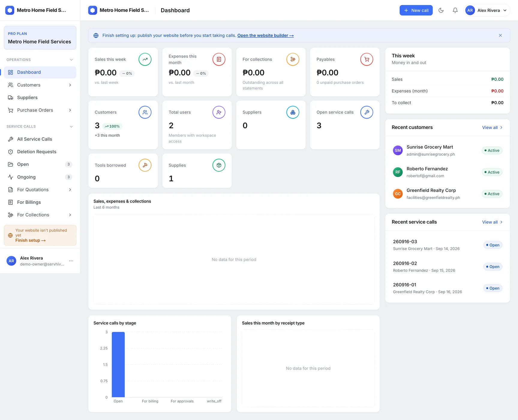The width and height of the screenshot is (518, 420).
Task: Expand the Purchase Orders submenu chevron
Action: (x=70, y=110)
